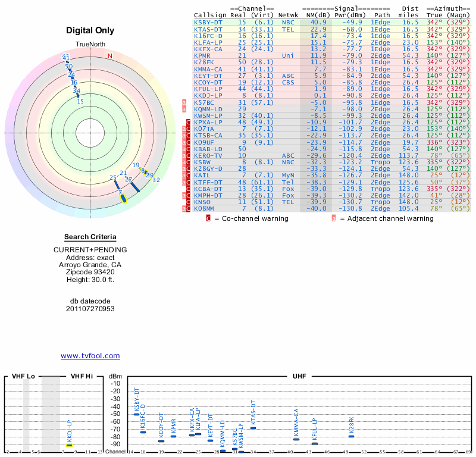Screen dimensions: 476x457
Task: Click the red co-channel warning legend icon
Action: pyautogui.click(x=208, y=218)
